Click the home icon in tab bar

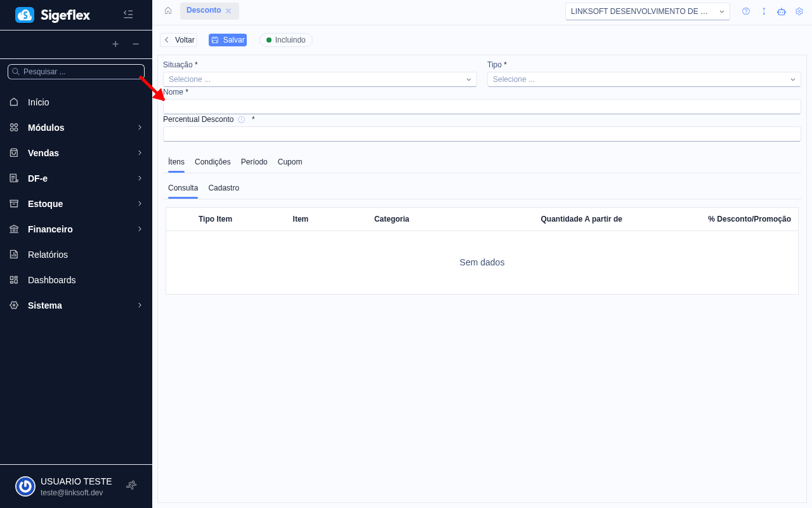(x=168, y=11)
